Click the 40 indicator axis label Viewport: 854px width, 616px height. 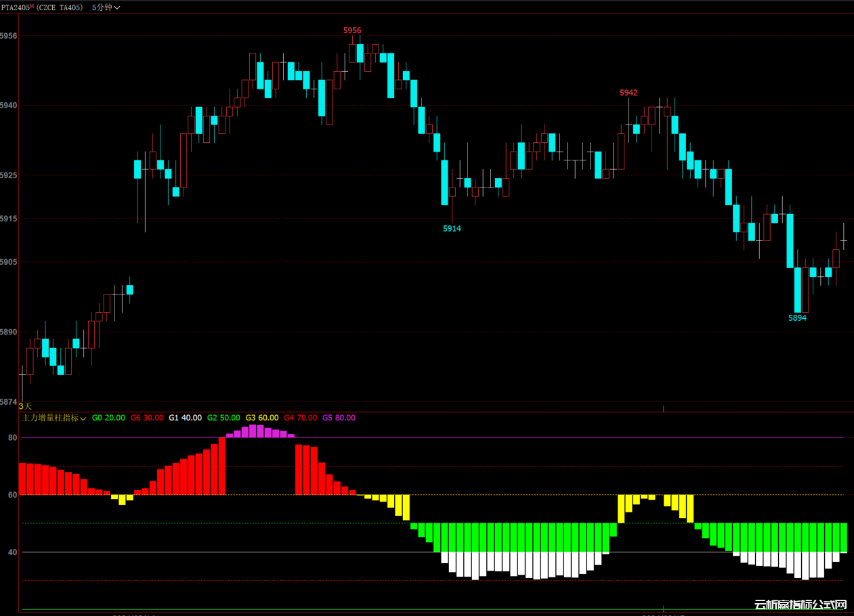pyautogui.click(x=13, y=552)
